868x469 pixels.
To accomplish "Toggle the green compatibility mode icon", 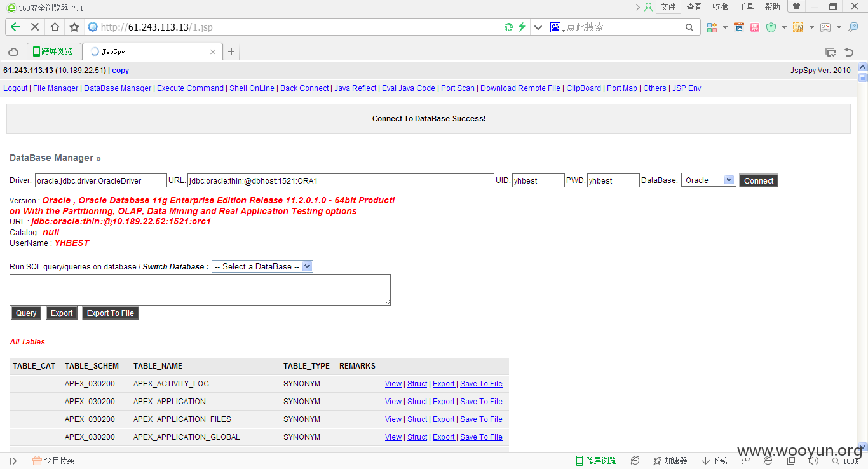I will (508, 27).
